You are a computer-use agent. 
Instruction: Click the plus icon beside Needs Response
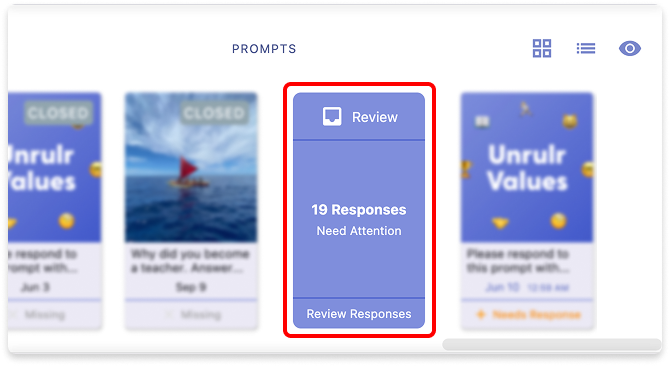481,315
